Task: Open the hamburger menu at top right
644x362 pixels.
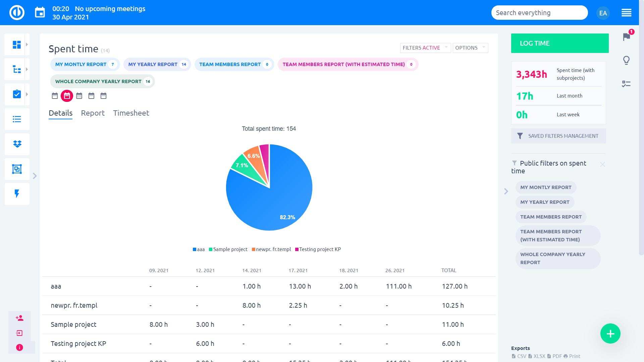Action: (x=626, y=13)
